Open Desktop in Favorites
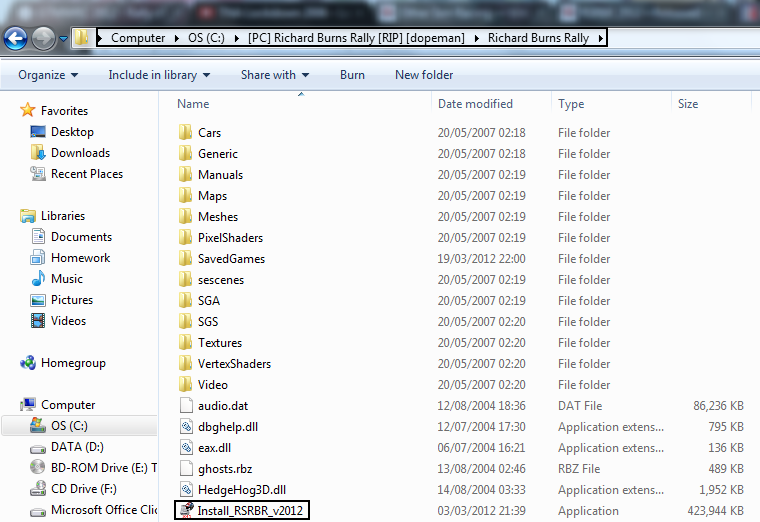Screen dimensions: 760x522 pos(72,132)
